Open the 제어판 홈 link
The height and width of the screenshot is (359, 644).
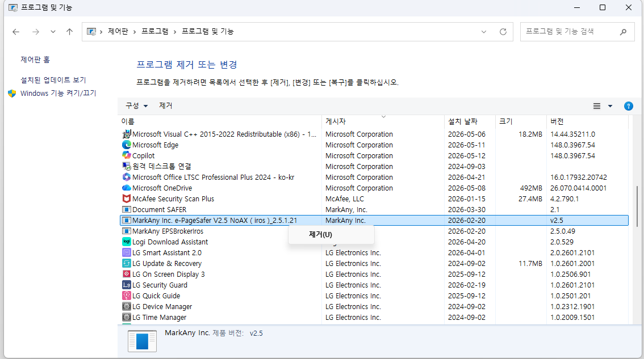[35, 60]
